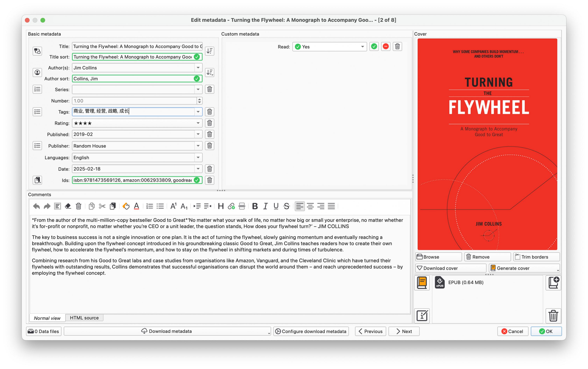The image size is (588, 369).
Task: Open the Publisher dropdown arrow
Action: point(198,146)
